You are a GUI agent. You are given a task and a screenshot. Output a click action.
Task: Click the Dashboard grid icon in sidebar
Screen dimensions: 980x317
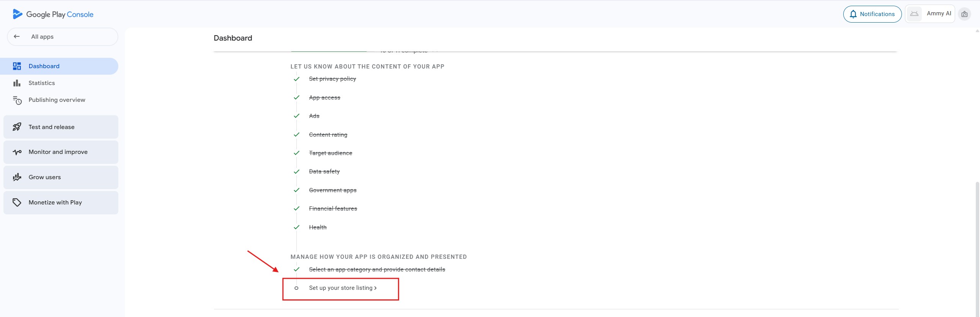tap(17, 66)
